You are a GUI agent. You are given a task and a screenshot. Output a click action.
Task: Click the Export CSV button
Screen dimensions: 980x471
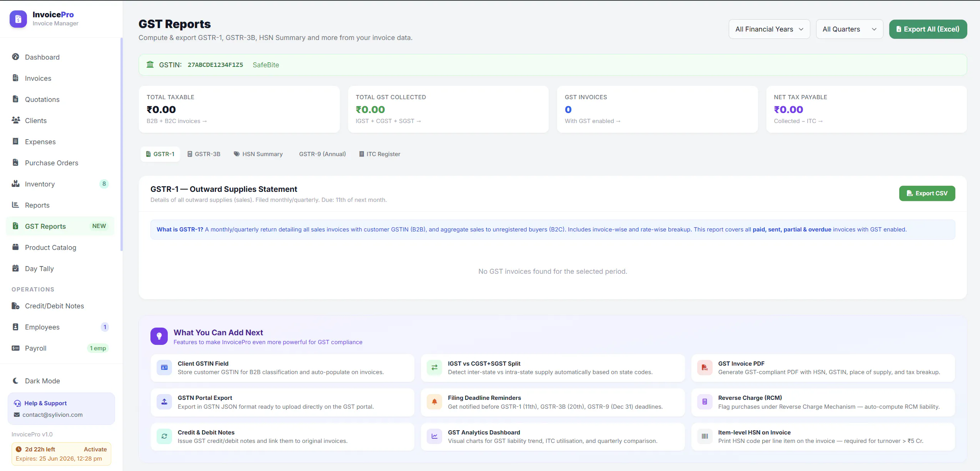coord(927,193)
